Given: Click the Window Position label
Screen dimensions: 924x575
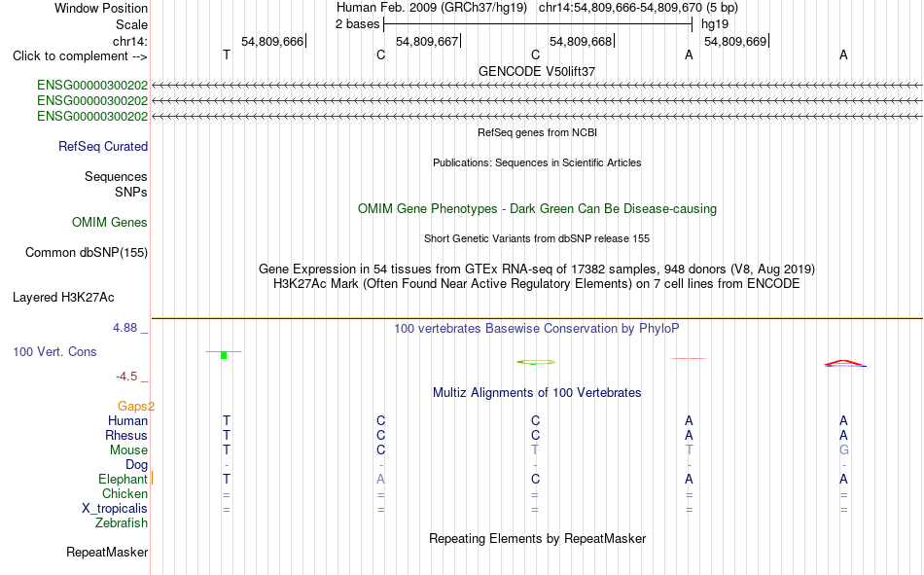Looking at the screenshot, I should [x=101, y=8].
